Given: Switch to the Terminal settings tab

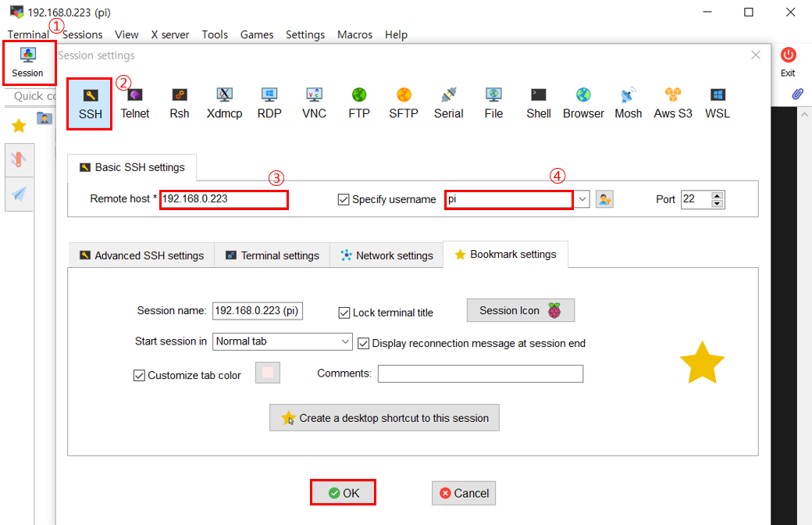Looking at the screenshot, I should (272, 255).
